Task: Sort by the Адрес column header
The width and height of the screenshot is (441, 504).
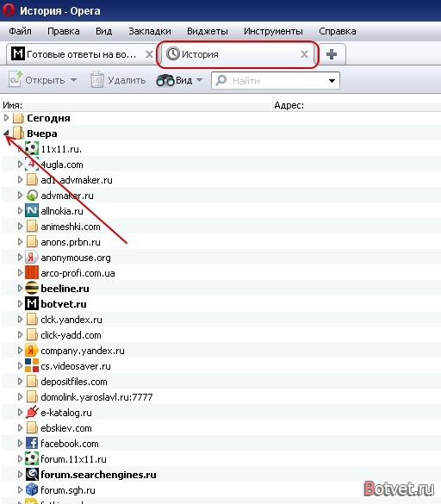Action: tap(357, 105)
